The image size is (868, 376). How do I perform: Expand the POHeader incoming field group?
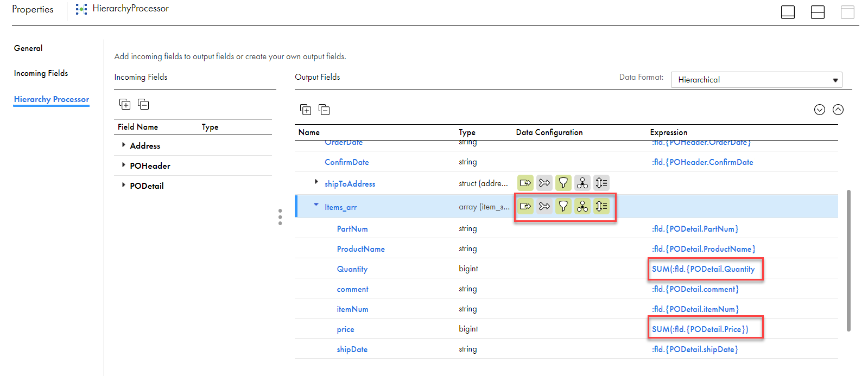pos(124,165)
